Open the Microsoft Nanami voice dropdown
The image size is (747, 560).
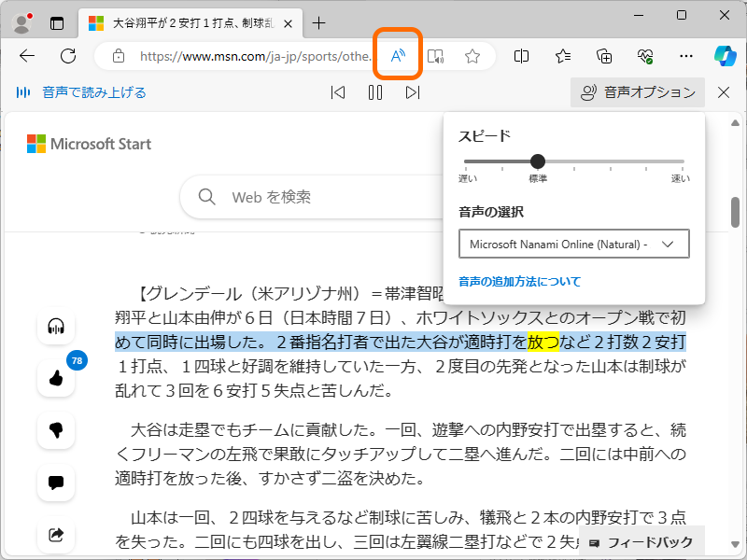click(573, 244)
